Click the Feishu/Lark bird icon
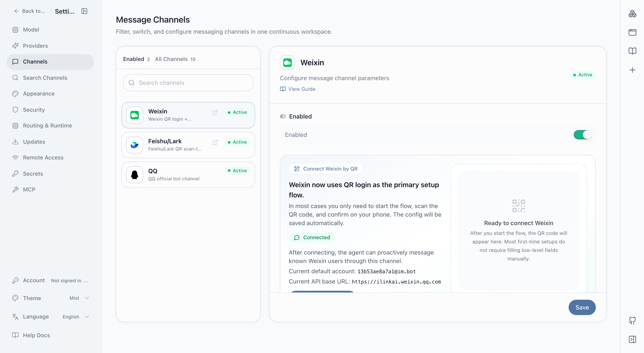 click(135, 145)
